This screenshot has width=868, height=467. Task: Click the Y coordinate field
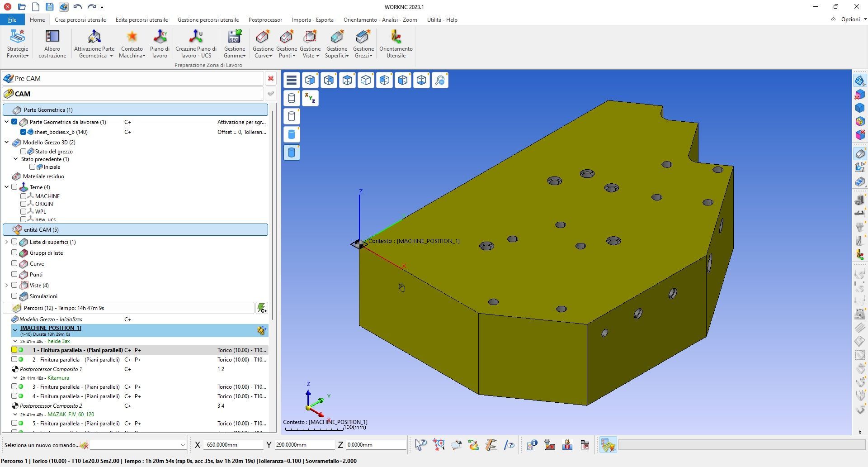304,445
